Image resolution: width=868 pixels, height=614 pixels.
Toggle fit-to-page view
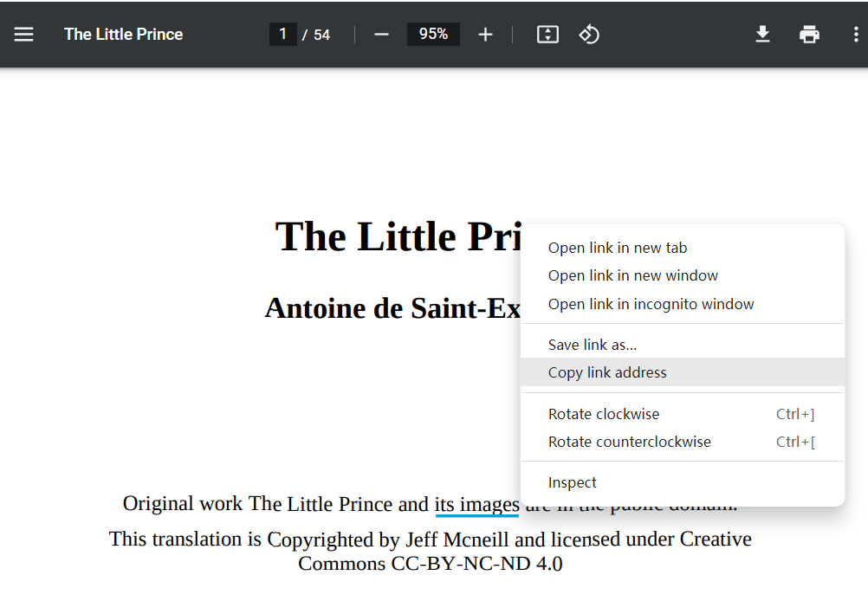[547, 34]
